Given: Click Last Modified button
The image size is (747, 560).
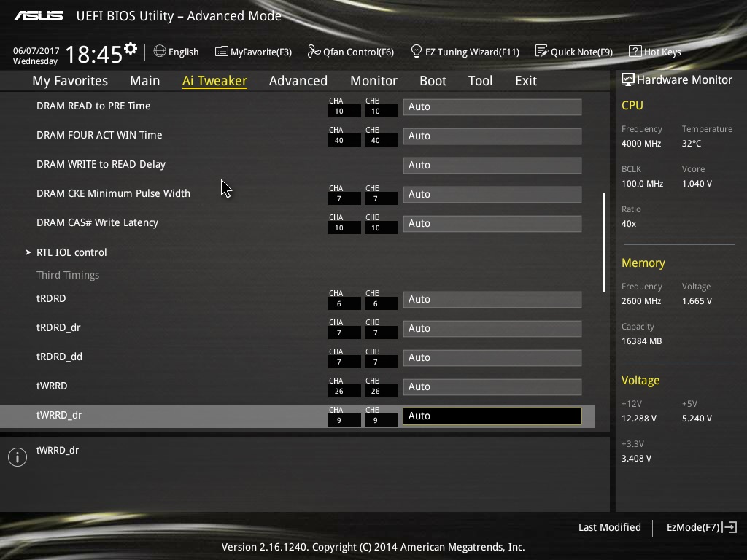Looking at the screenshot, I should [x=609, y=527].
